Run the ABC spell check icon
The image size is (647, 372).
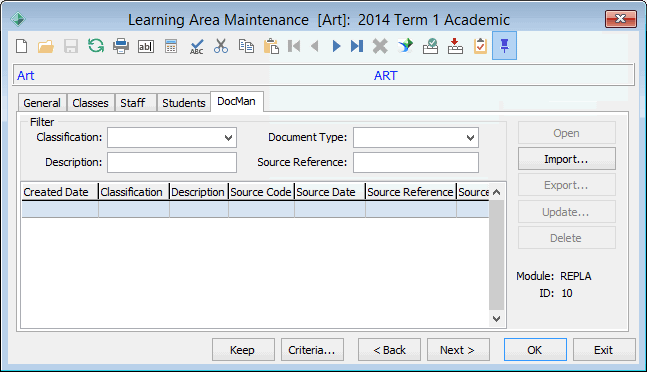point(196,47)
